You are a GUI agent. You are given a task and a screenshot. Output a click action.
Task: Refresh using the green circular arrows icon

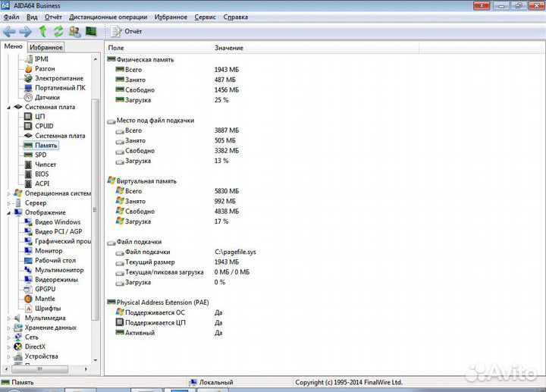58,31
